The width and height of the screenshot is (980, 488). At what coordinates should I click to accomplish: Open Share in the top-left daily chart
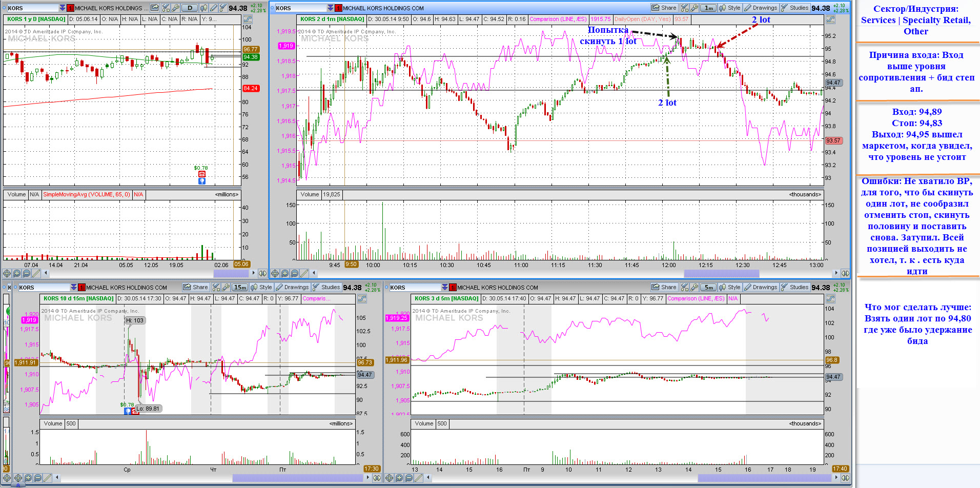coord(155,8)
